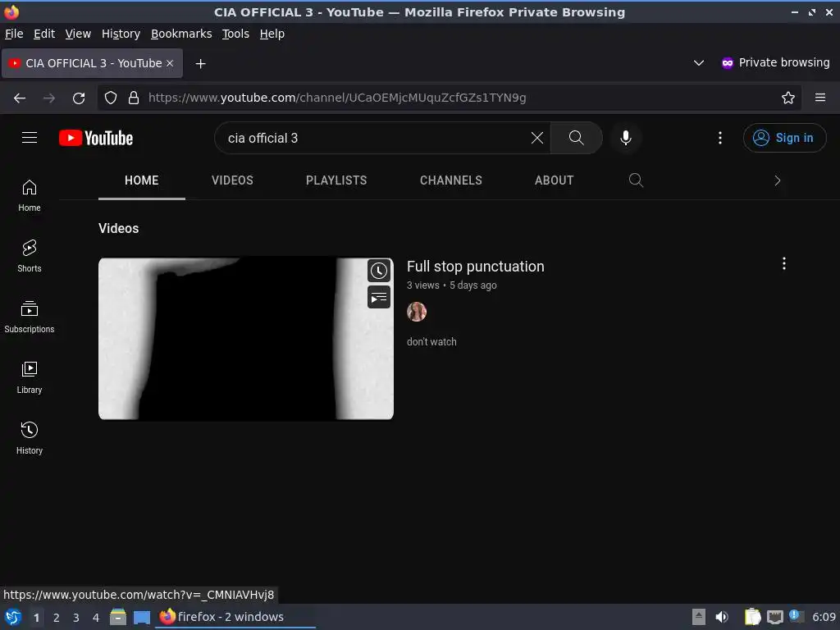
Task: Click the Videos section heading
Action: tap(118, 228)
